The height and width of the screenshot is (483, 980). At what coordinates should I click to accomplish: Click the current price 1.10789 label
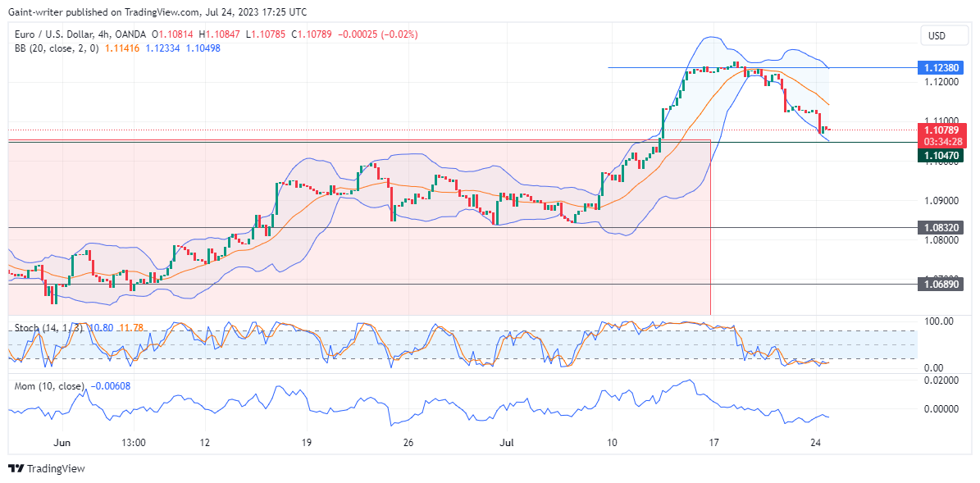click(x=941, y=130)
